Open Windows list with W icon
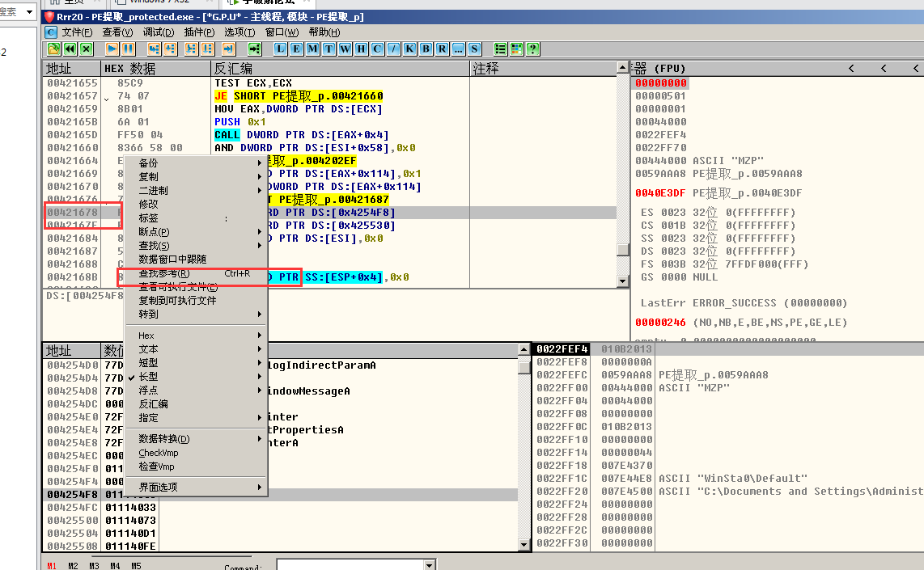 tap(345, 49)
